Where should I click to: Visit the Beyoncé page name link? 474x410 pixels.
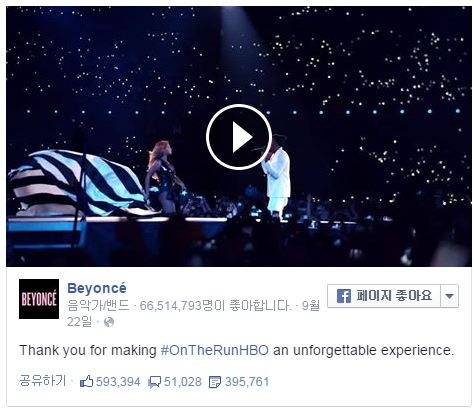(x=97, y=288)
